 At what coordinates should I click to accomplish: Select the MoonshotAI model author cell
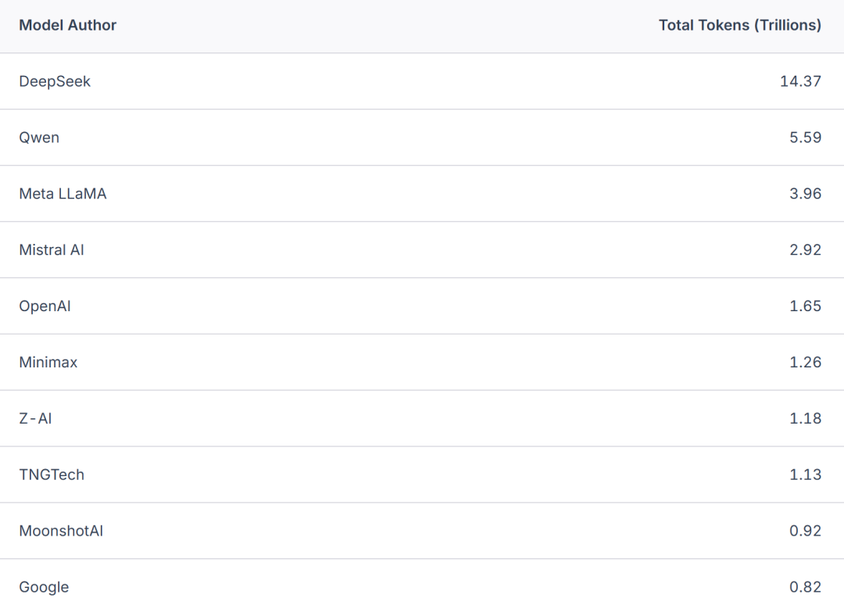coord(61,532)
